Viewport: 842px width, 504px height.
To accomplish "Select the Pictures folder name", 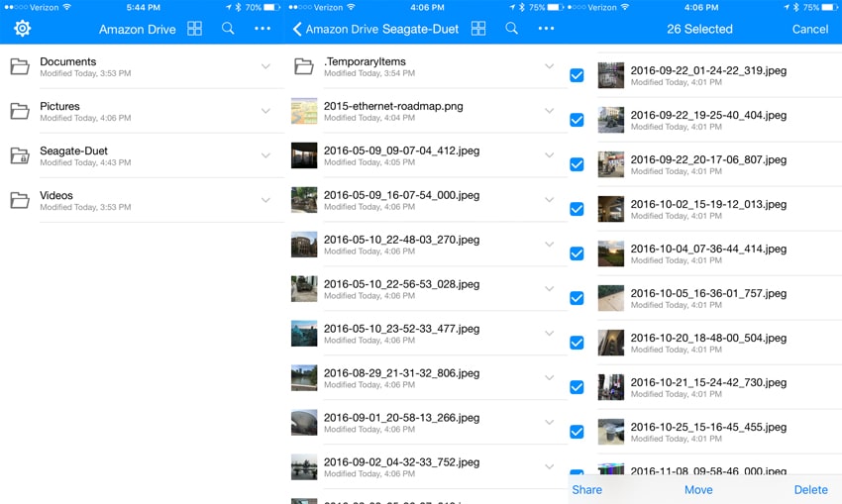I will pos(59,106).
